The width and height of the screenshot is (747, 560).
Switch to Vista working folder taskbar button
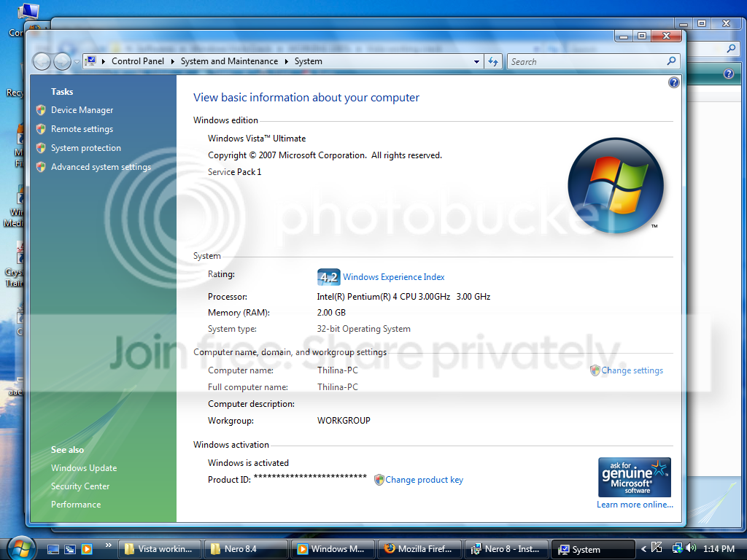click(160, 549)
